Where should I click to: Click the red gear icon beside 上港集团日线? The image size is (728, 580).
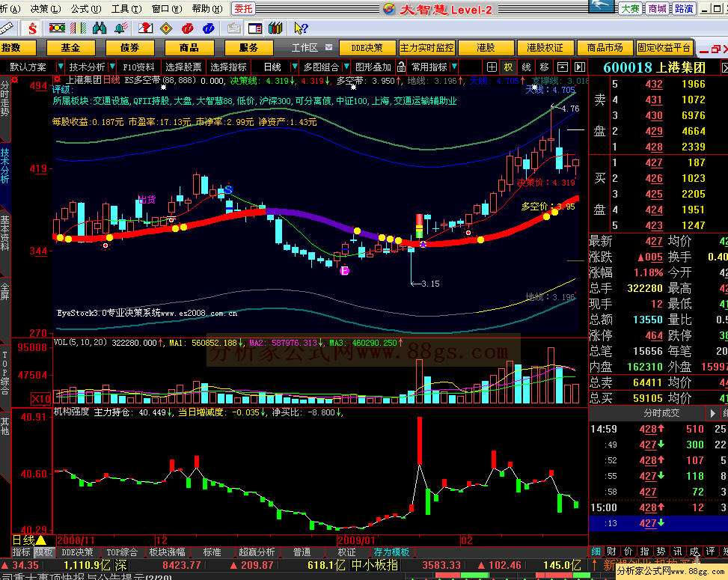coord(57,80)
